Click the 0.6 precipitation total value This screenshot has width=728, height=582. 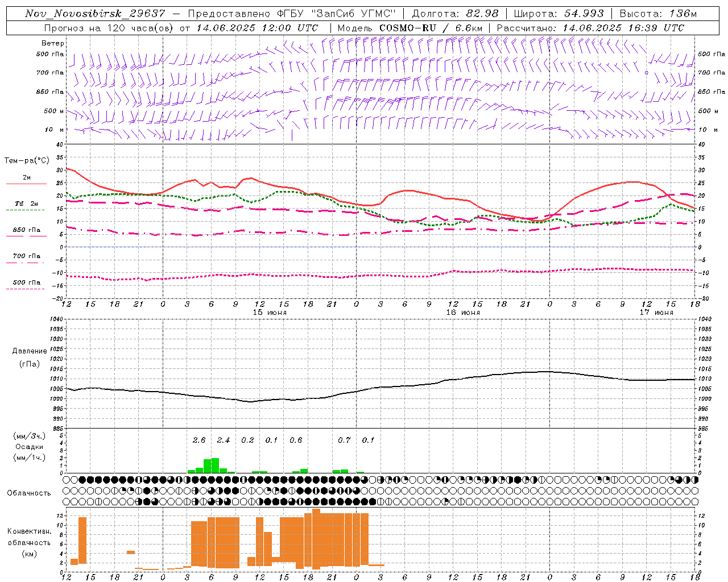tap(296, 440)
